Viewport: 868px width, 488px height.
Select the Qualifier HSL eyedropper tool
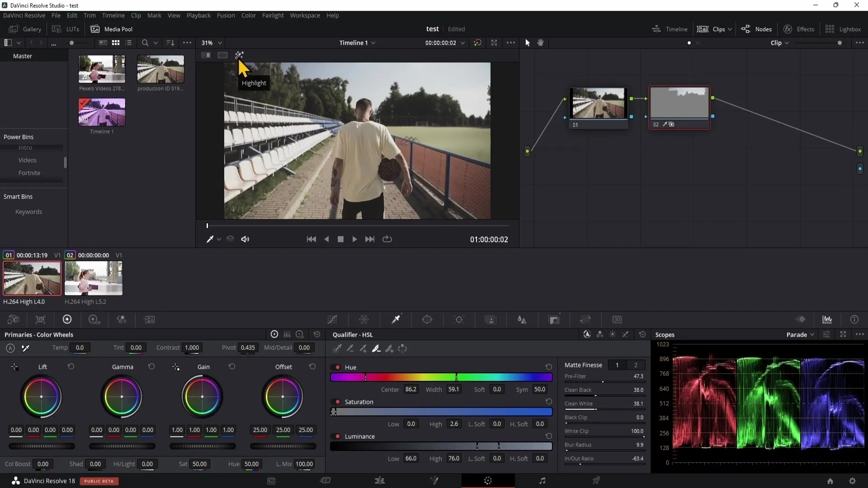pyautogui.click(x=337, y=348)
